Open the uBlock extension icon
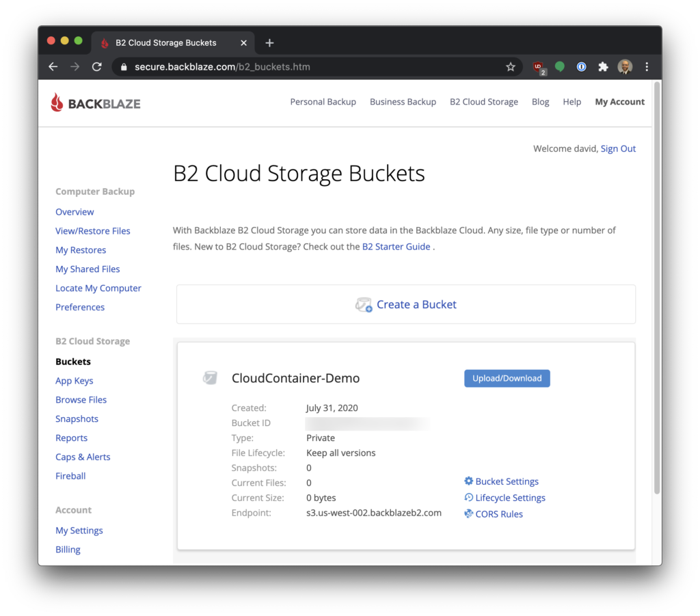The height and width of the screenshot is (616, 700). [539, 67]
